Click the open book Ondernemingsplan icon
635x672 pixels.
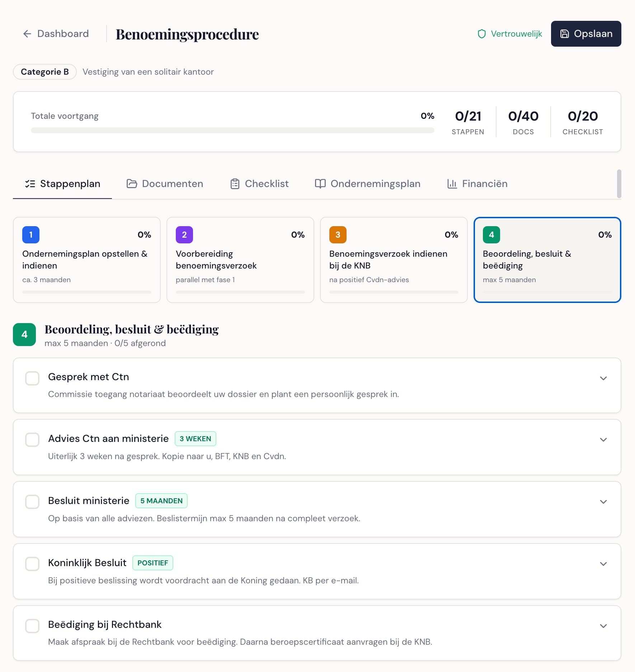coord(320,184)
